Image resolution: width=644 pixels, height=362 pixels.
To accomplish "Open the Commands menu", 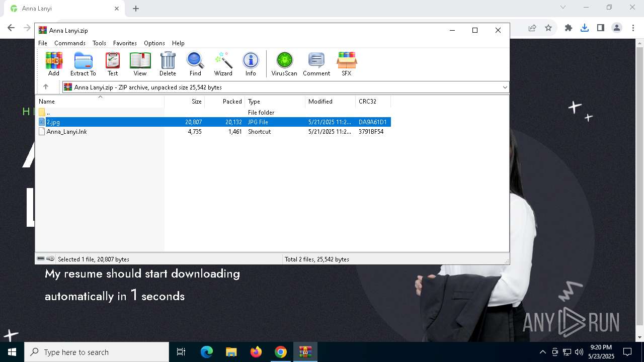I will 70,43.
